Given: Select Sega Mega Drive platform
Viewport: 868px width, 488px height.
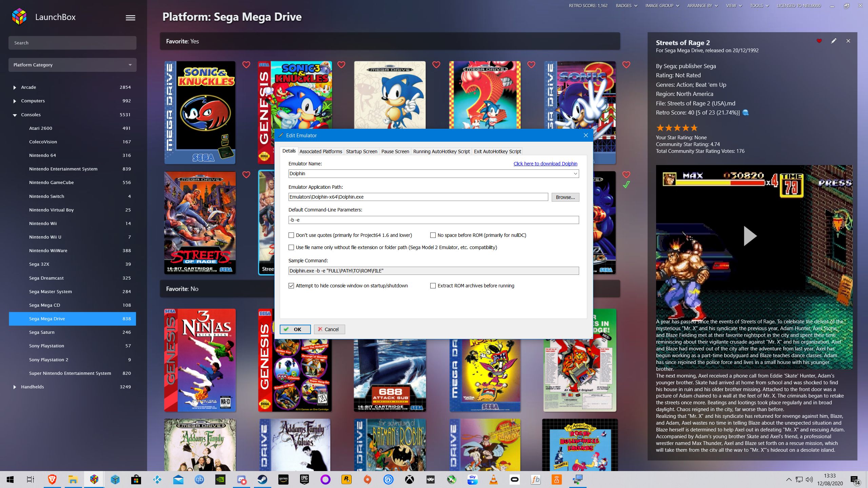Looking at the screenshot, I should [x=72, y=319].
